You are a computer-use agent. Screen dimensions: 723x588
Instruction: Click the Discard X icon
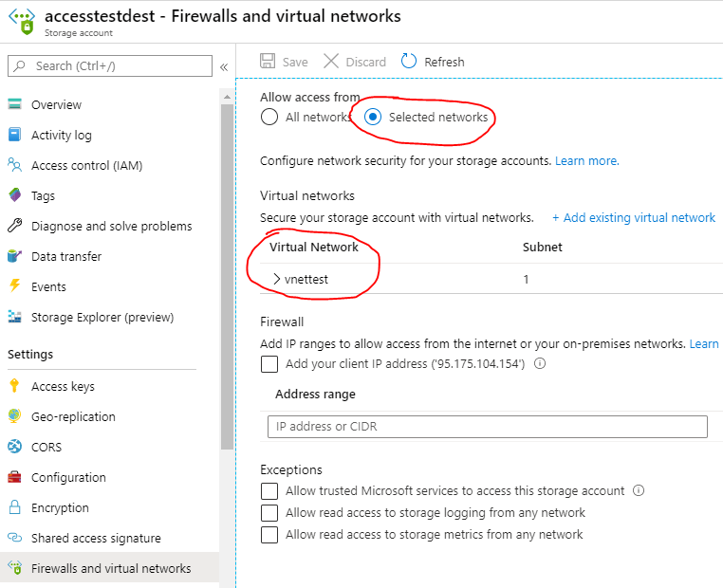331,62
